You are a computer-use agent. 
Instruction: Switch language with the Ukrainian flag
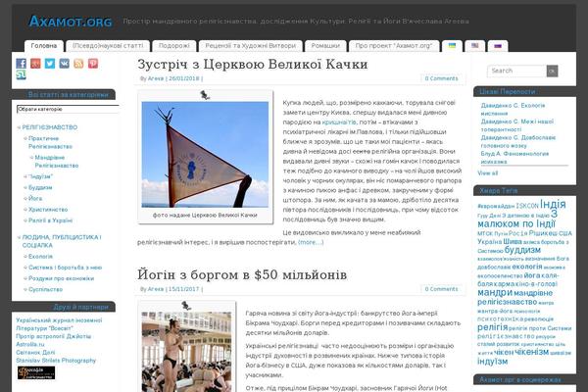(x=452, y=46)
